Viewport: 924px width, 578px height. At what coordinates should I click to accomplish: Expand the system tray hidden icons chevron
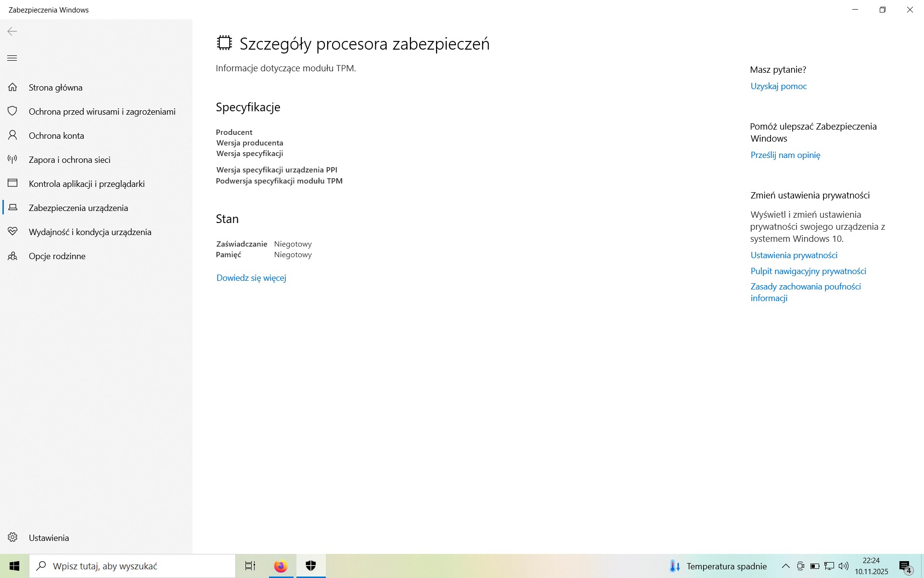(785, 566)
